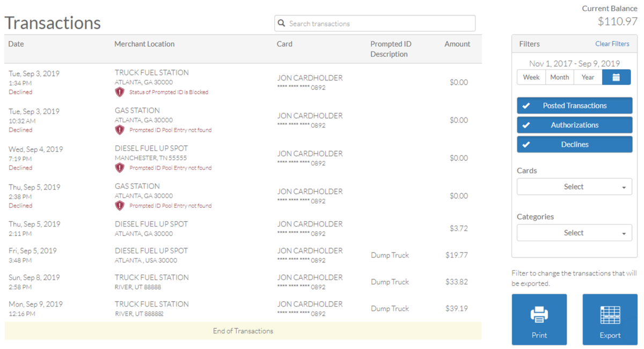Select the Year date filter
The width and height of the screenshot is (644, 349).
click(x=588, y=77)
